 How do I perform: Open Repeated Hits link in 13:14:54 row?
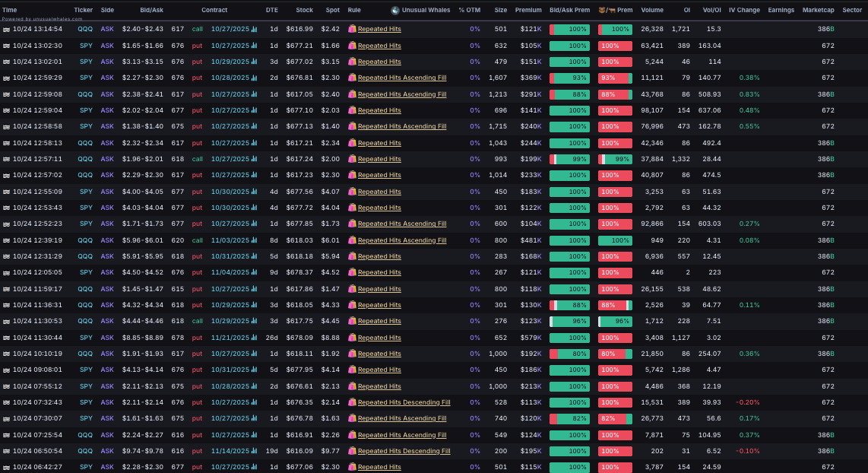pyautogui.click(x=379, y=29)
